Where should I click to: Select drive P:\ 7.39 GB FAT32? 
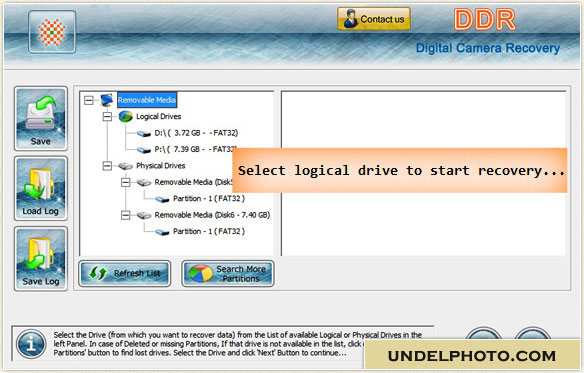196,149
